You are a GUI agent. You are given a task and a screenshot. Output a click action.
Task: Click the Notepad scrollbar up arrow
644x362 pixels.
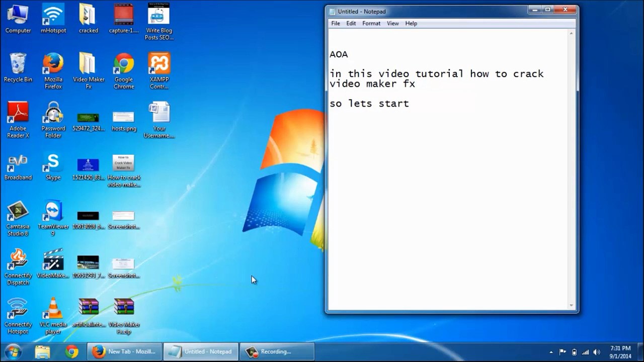[x=572, y=33]
